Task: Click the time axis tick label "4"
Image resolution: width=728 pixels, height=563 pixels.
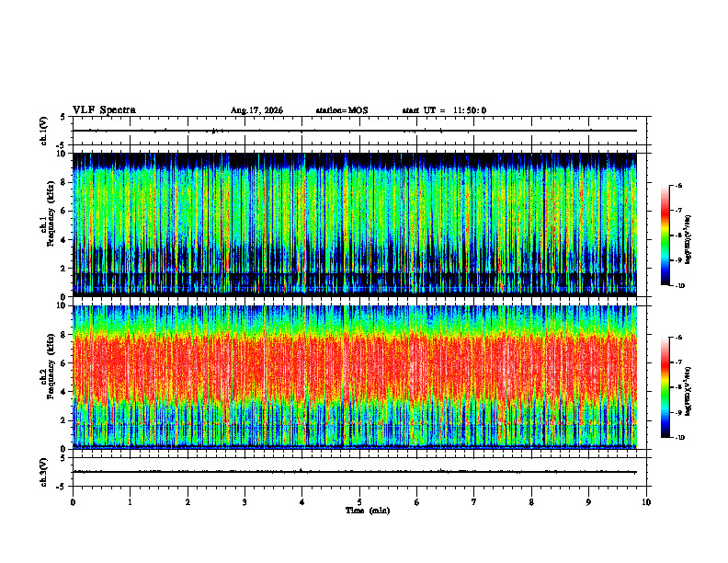Action: click(302, 502)
